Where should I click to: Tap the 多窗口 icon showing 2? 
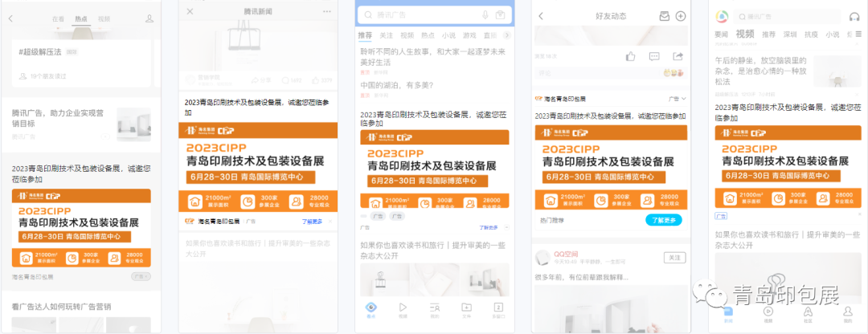498,310
